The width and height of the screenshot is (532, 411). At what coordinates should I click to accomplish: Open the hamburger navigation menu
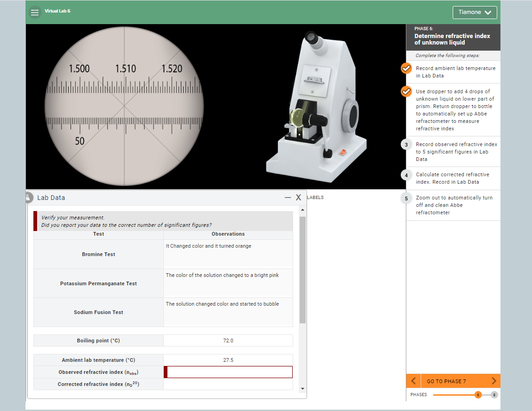tap(35, 13)
